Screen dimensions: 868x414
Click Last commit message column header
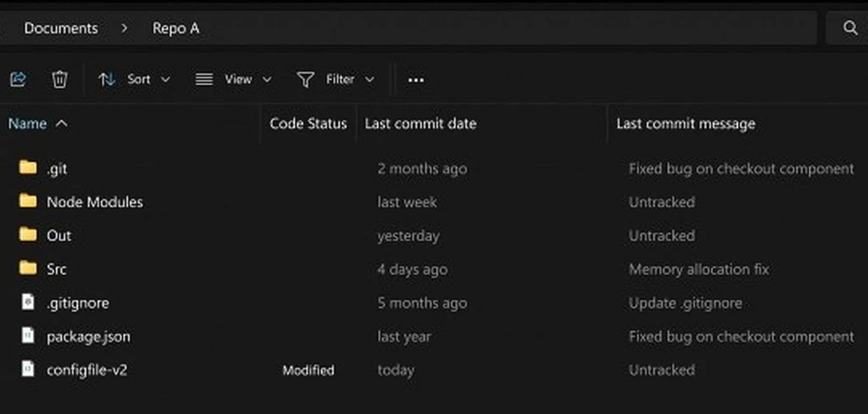[x=685, y=124]
